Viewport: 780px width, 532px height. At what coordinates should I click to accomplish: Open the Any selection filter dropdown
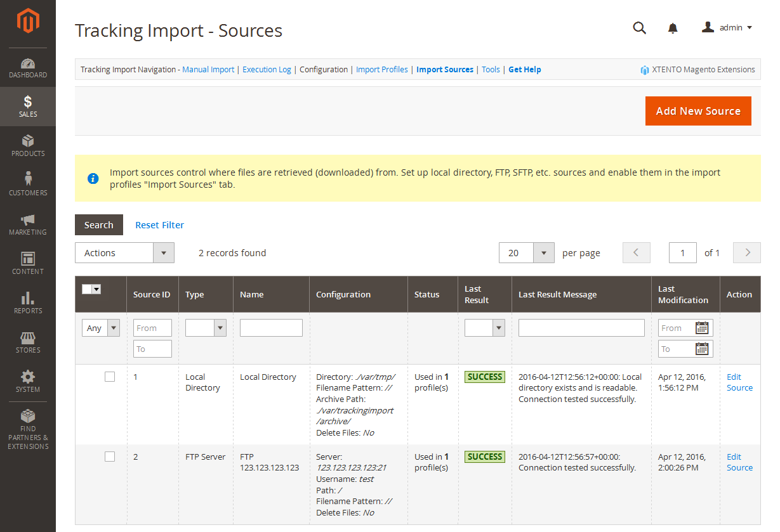click(101, 328)
